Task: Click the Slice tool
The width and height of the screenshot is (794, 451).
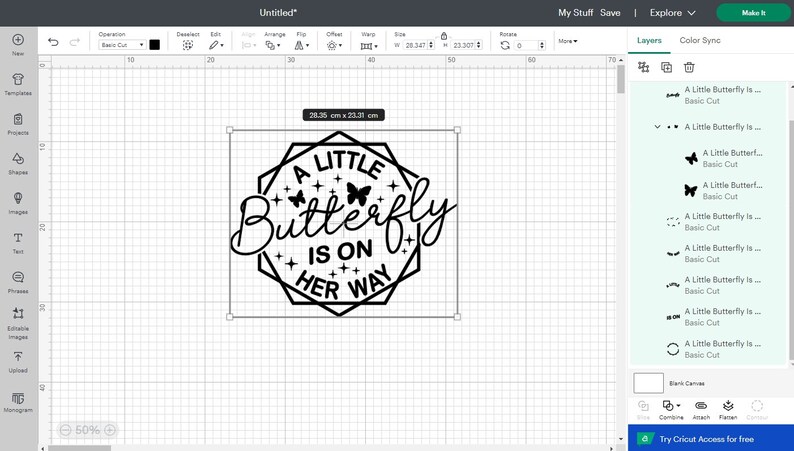Action: click(x=643, y=409)
